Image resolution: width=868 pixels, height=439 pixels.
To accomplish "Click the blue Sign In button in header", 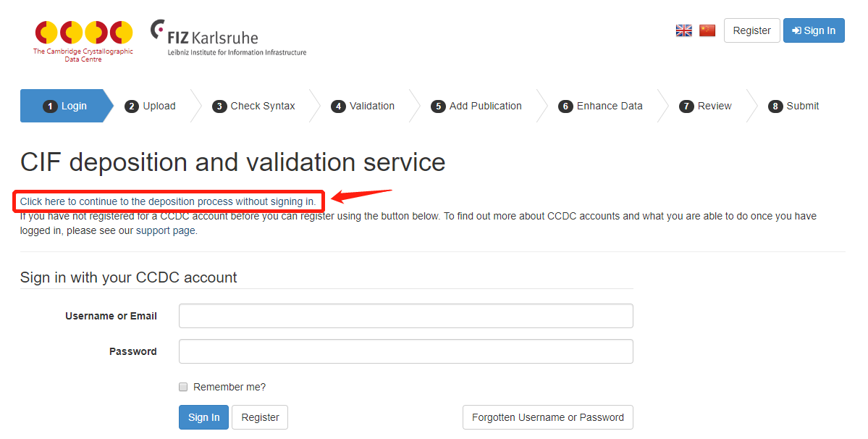I will point(813,30).
